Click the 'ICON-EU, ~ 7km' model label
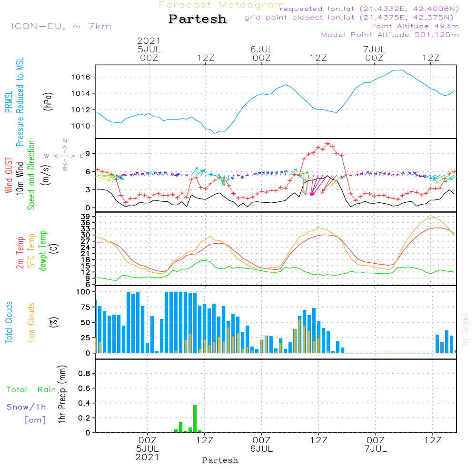The width and height of the screenshot is (476, 476). point(61,26)
